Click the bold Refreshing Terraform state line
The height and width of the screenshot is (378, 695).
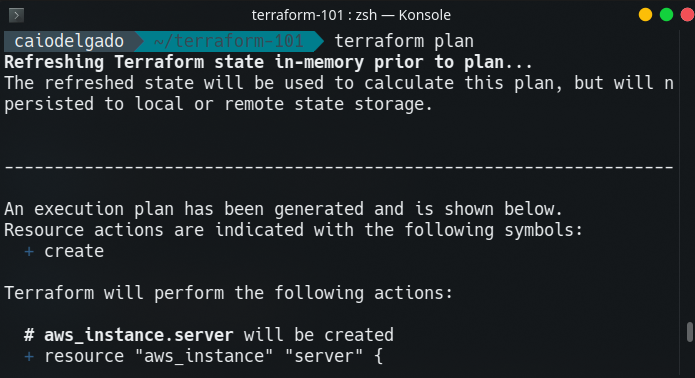click(268, 62)
